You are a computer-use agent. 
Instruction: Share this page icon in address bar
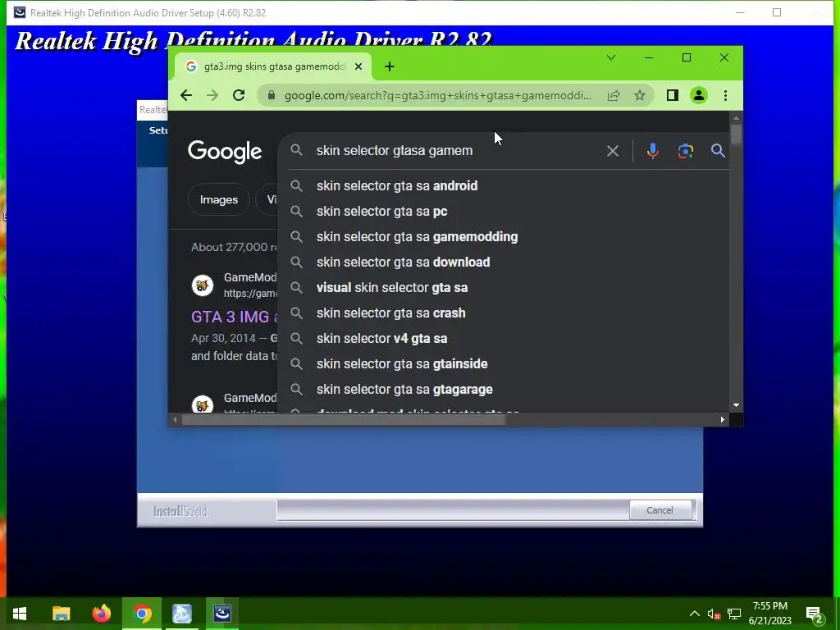point(614,95)
